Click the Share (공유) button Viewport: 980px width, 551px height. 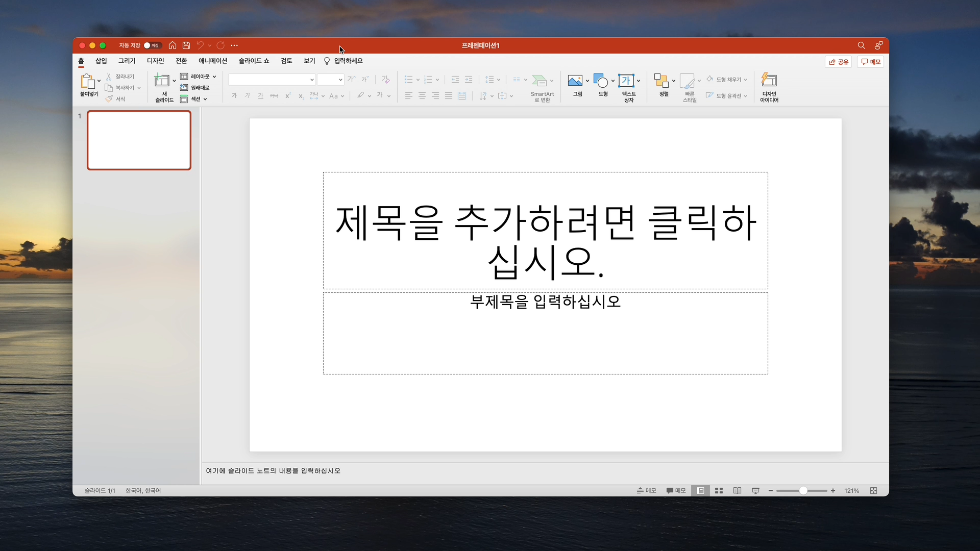838,62
